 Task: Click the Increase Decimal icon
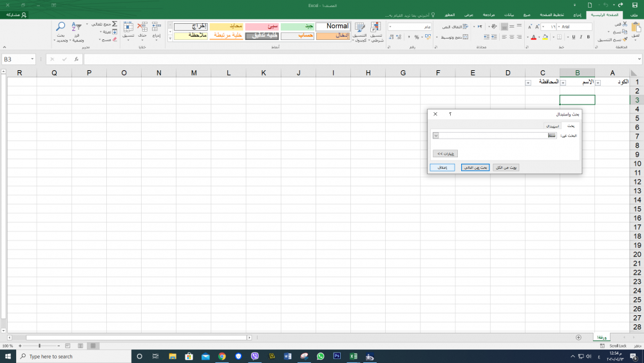(x=399, y=37)
